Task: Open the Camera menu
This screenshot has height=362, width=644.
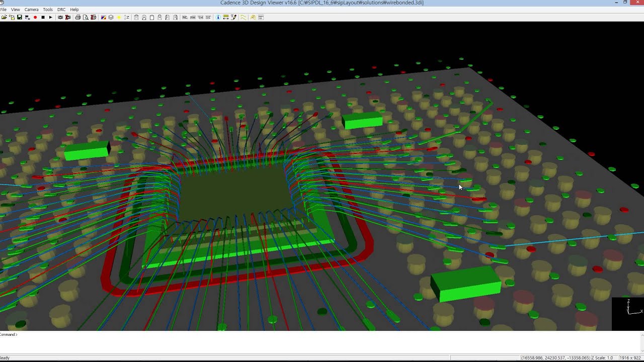Action: [32, 10]
